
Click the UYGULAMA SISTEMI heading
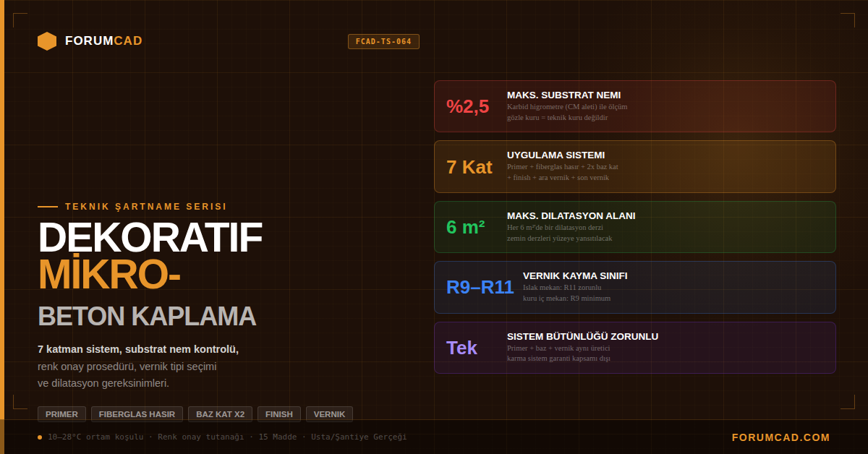[556, 155]
